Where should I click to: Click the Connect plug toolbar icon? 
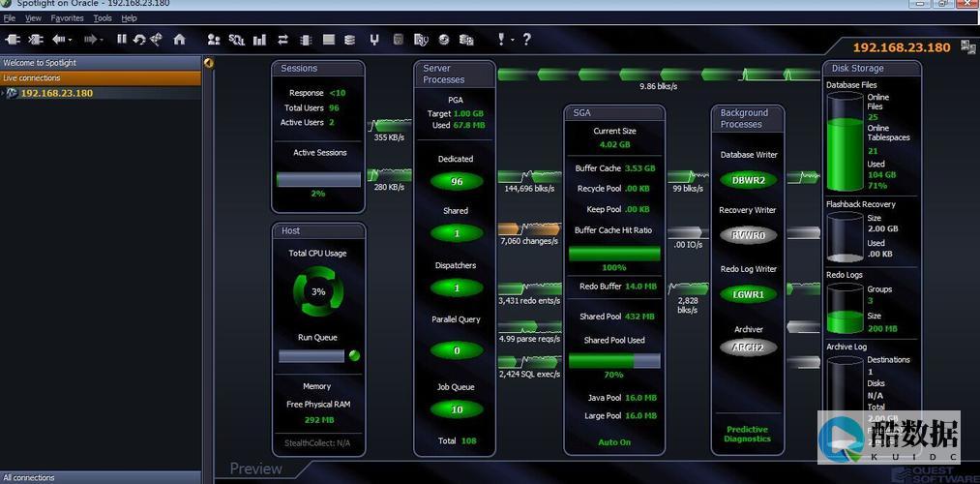pos(14,40)
